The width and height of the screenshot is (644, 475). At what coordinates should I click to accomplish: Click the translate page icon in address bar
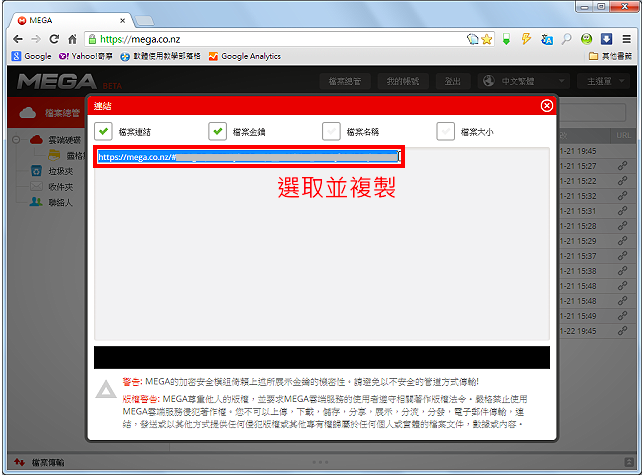click(473, 39)
